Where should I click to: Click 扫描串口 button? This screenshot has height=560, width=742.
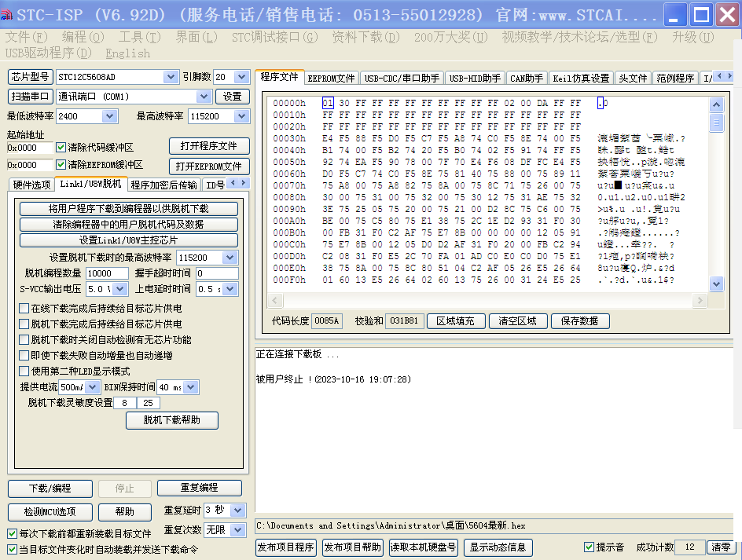coord(31,97)
